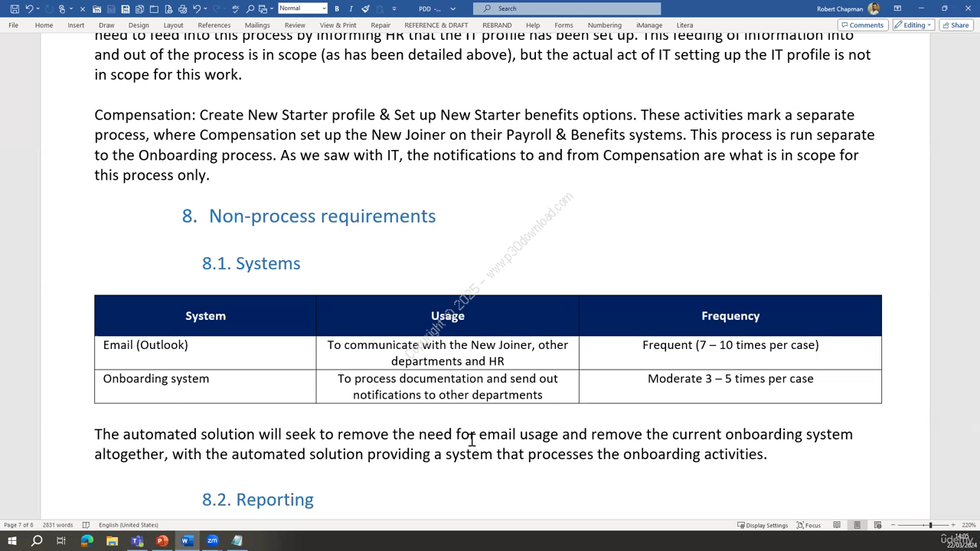980x551 pixels.
Task: Open the Windows Start menu
Action: click(x=11, y=541)
